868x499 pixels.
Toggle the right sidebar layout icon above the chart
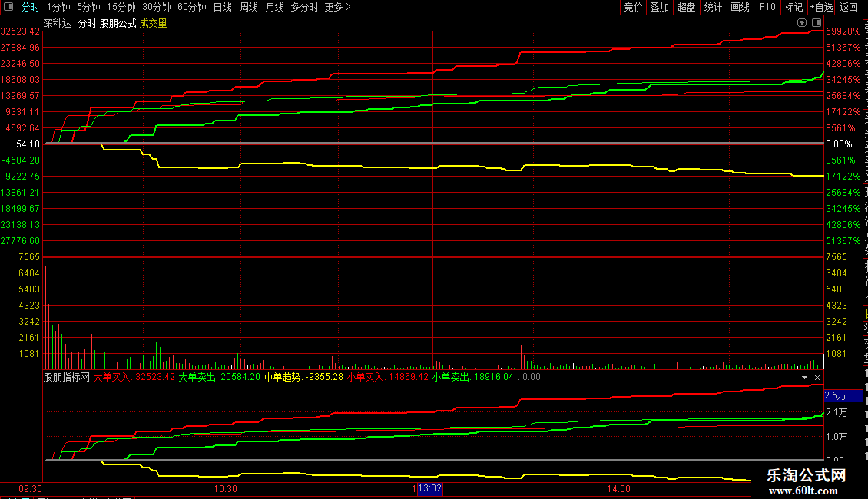pyautogui.click(x=817, y=23)
